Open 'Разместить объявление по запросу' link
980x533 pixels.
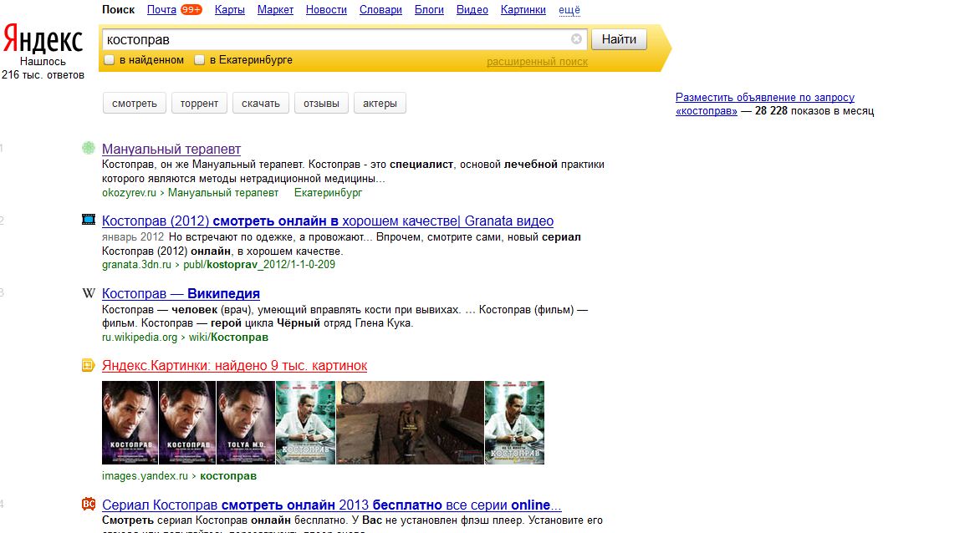(x=765, y=104)
